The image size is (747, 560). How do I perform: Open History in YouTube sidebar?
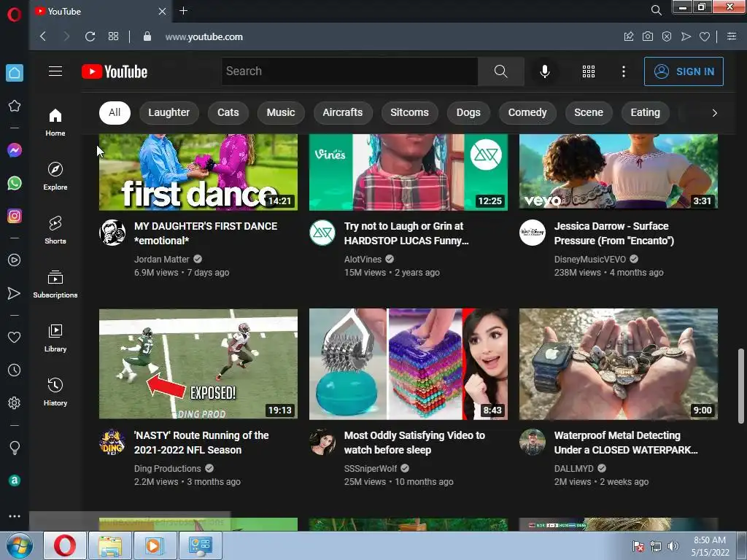55,392
